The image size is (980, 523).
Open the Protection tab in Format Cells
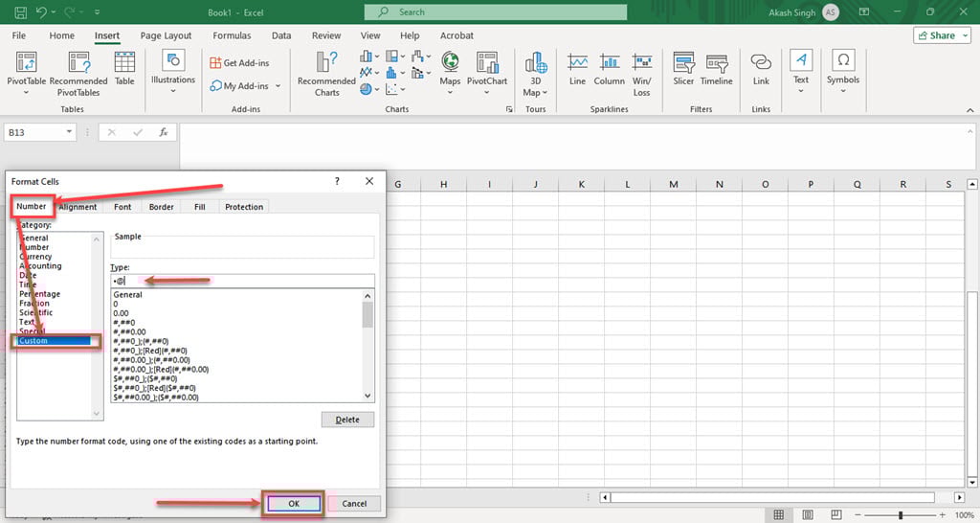(x=244, y=207)
